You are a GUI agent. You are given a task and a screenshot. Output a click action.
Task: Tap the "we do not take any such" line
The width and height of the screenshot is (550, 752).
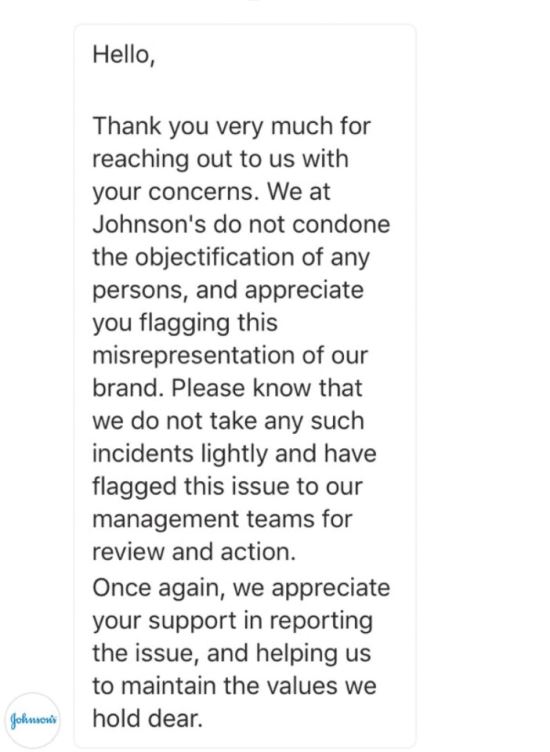(228, 422)
